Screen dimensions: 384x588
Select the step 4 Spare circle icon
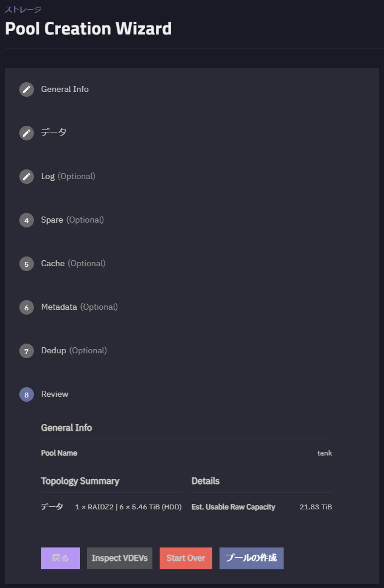(27, 220)
